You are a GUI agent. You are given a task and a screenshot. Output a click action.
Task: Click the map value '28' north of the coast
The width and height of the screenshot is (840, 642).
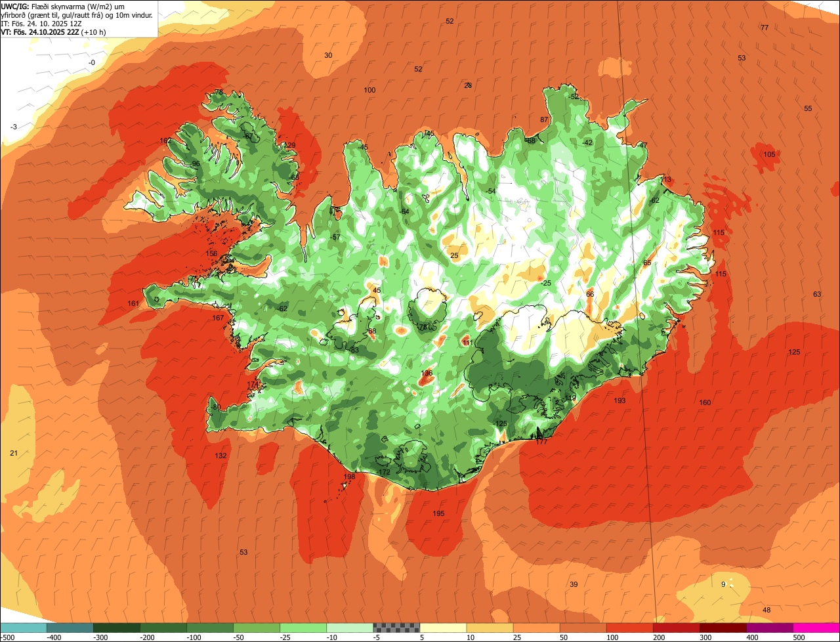tap(468, 85)
